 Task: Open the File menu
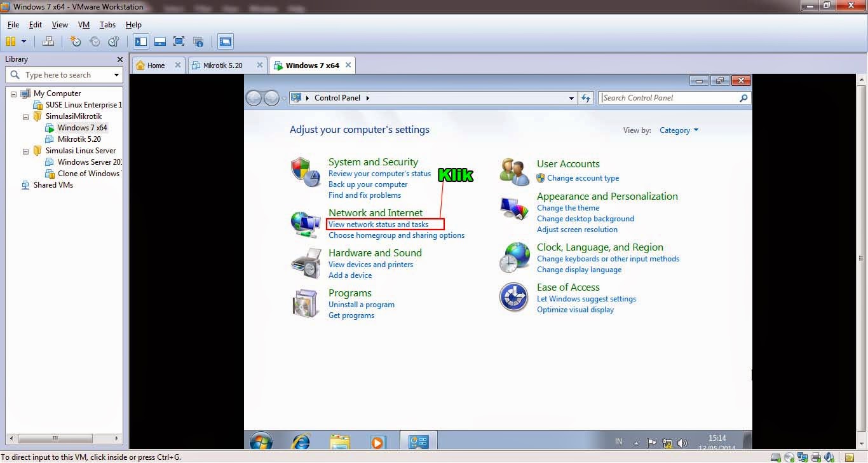(13, 25)
